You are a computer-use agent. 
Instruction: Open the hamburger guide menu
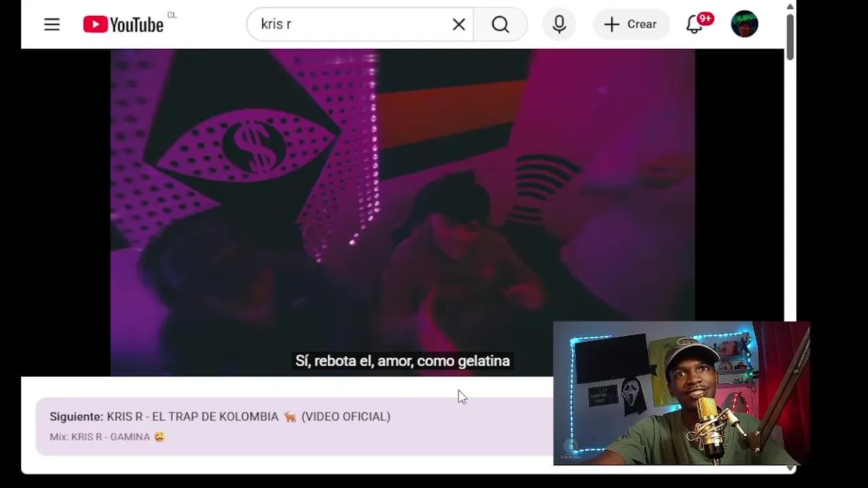(52, 24)
